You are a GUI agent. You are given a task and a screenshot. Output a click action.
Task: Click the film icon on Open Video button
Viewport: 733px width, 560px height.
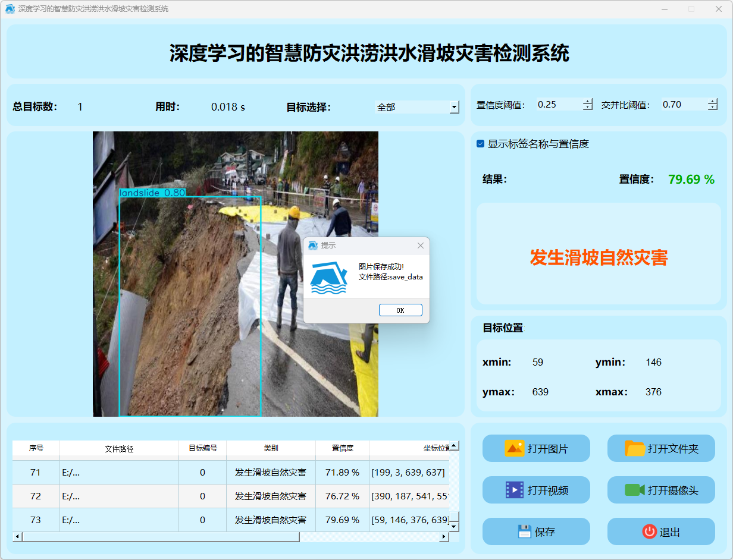click(x=514, y=490)
